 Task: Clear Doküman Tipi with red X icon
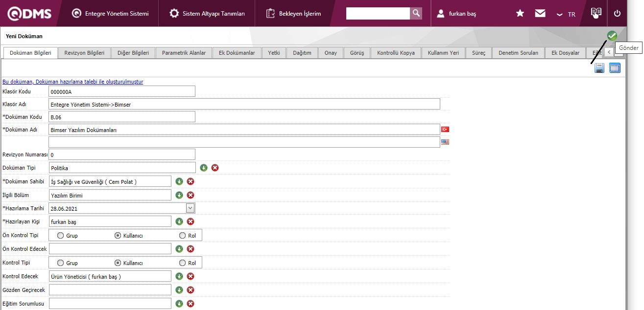(x=215, y=168)
